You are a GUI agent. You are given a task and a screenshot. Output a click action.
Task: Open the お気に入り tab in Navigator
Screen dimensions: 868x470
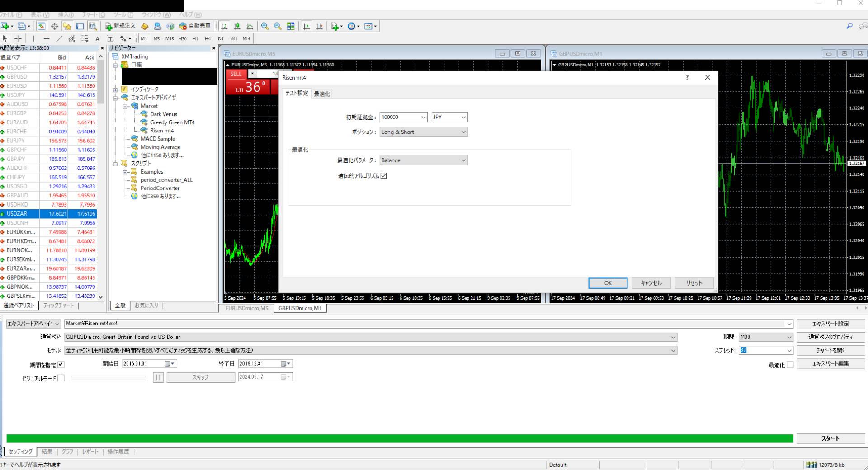pyautogui.click(x=146, y=306)
